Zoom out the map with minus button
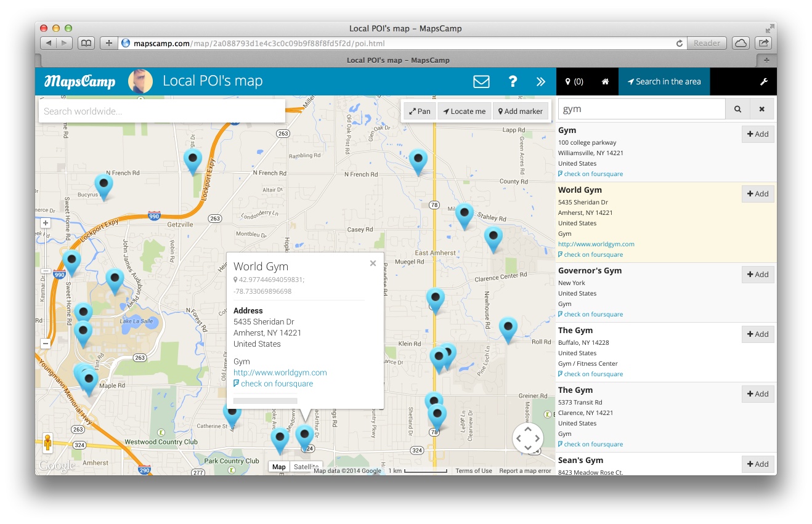Image resolution: width=812 pixels, height=524 pixels. tap(46, 344)
